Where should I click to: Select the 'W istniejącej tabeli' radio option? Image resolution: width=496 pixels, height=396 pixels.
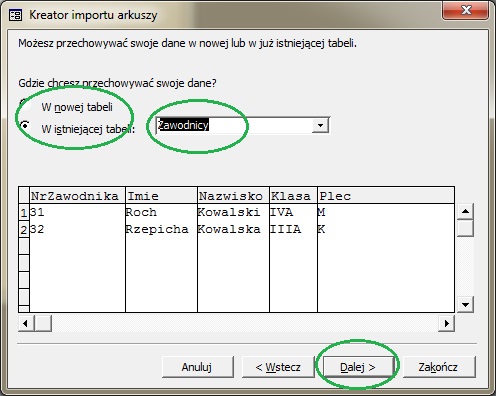pyautogui.click(x=25, y=125)
